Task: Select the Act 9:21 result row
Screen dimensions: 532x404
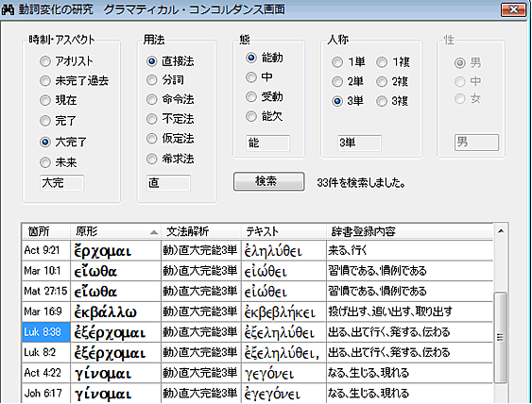Action: click(x=257, y=250)
